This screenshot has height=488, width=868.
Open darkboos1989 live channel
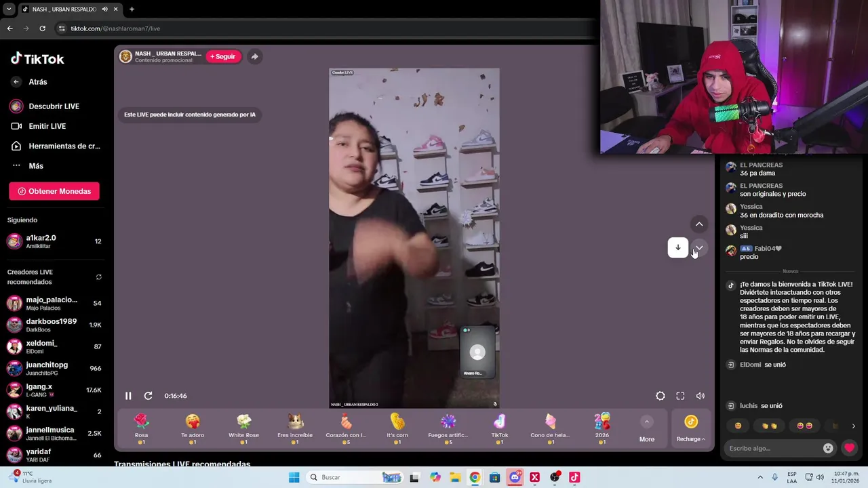tap(54, 325)
